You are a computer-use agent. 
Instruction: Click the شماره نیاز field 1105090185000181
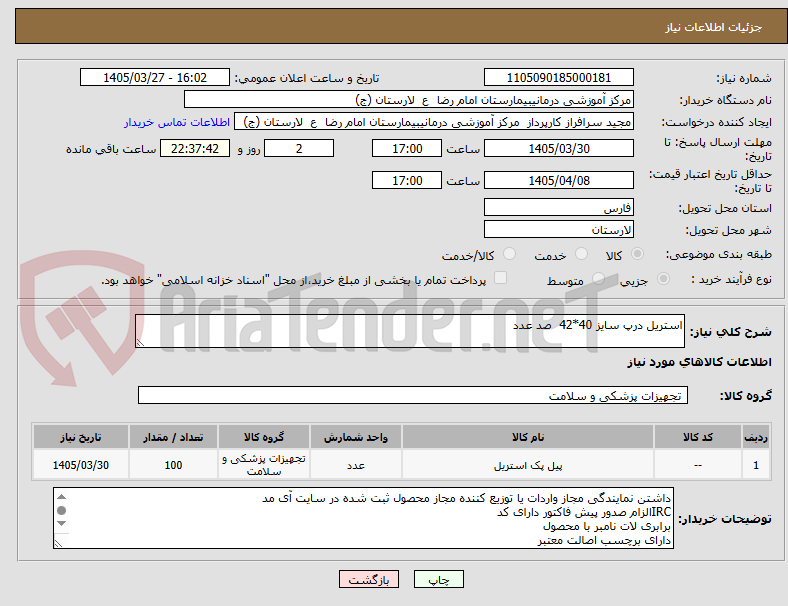coord(558,77)
